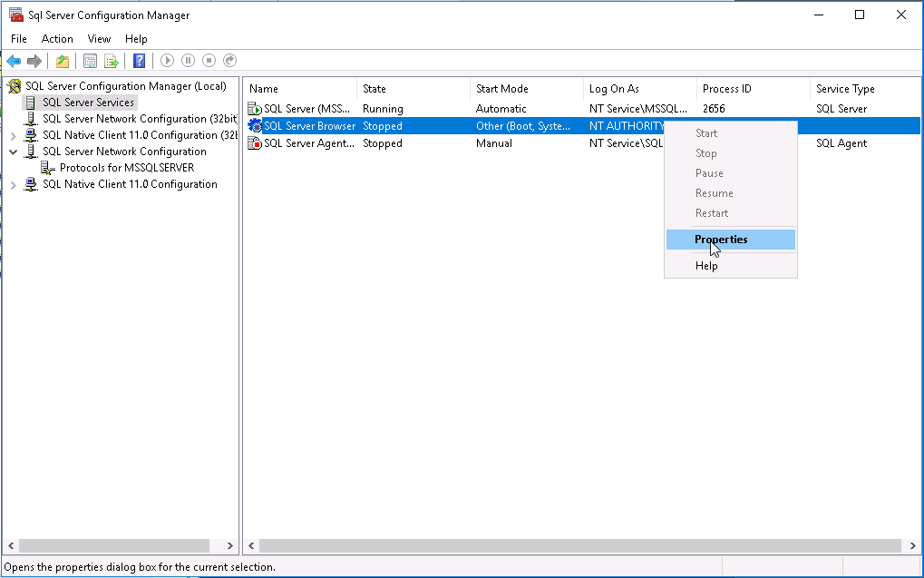The width and height of the screenshot is (924, 578).
Task: Expand the last SQL Native Client 11.0 Configuration node
Action: [x=13, y=184]
